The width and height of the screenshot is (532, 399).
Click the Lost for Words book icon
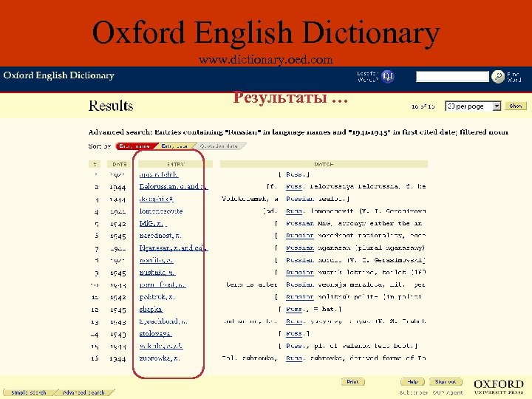pos(387,76)
